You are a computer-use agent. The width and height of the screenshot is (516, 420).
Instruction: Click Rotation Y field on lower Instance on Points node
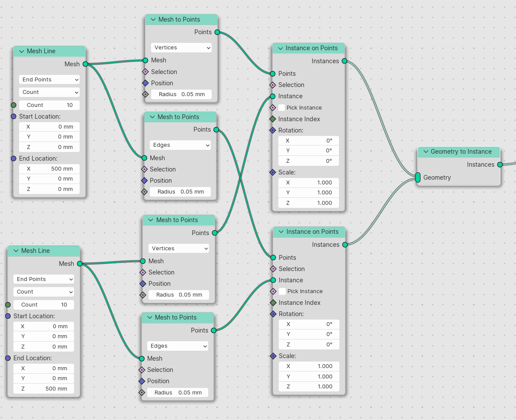click(309, 334)
